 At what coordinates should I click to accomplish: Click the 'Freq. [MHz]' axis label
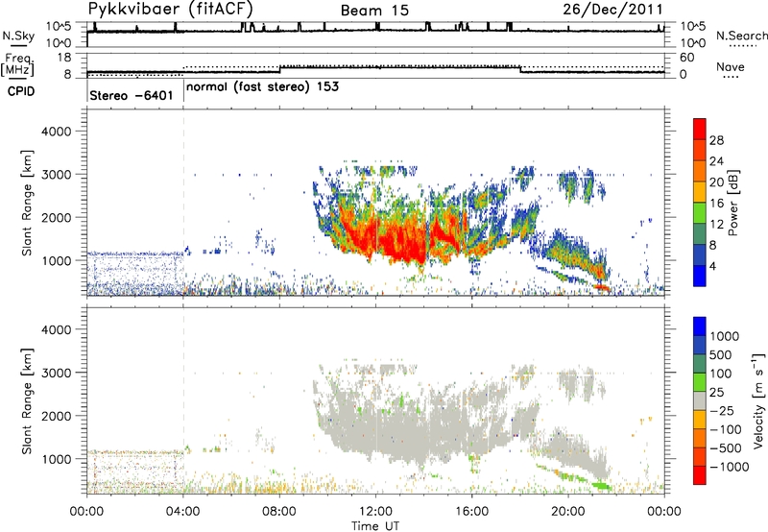pos(17,64)
